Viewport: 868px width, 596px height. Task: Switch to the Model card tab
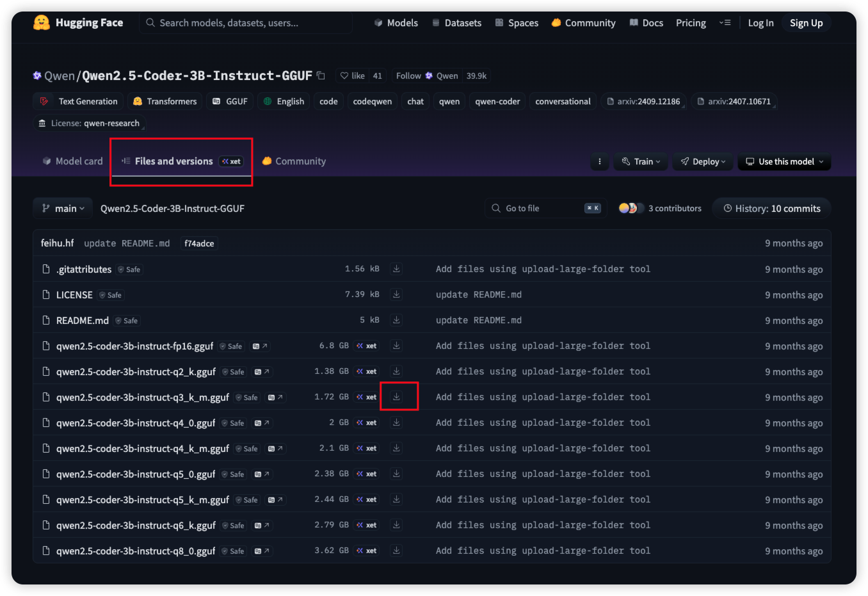pos(72,161)
